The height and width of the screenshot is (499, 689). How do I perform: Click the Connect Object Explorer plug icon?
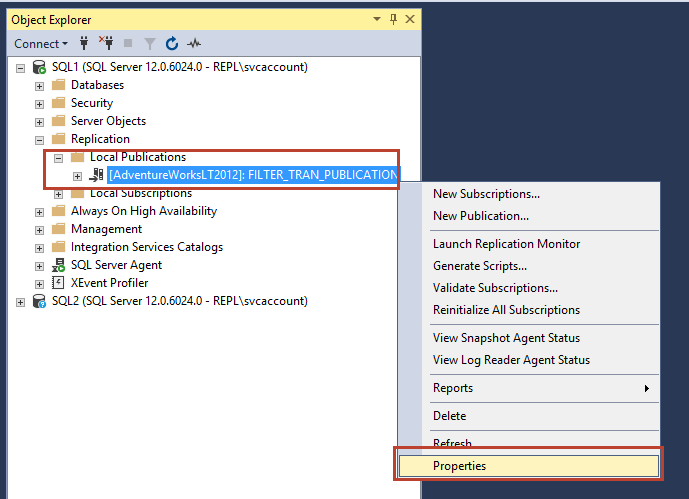point(84,44)
